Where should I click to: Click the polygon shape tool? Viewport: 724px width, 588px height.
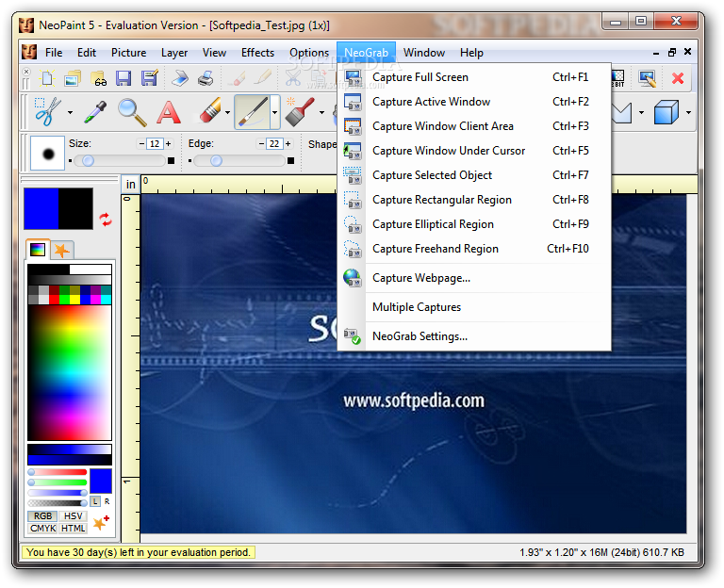[x=622, y=112]
